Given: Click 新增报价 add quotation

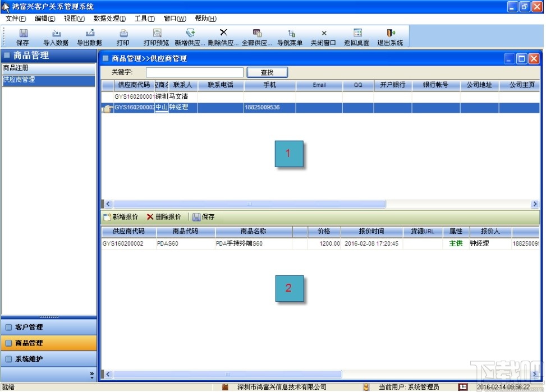Looking at the screenshot, I should (121, 217).
